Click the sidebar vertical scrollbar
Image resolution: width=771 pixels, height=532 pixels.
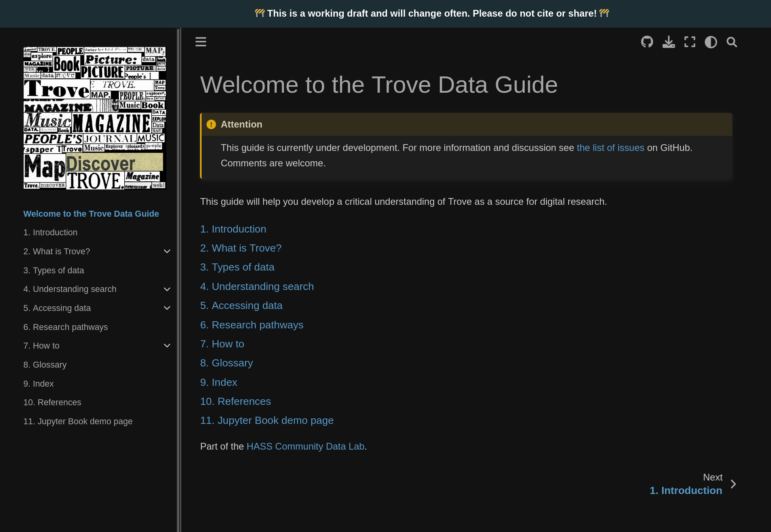coord(178,277)
